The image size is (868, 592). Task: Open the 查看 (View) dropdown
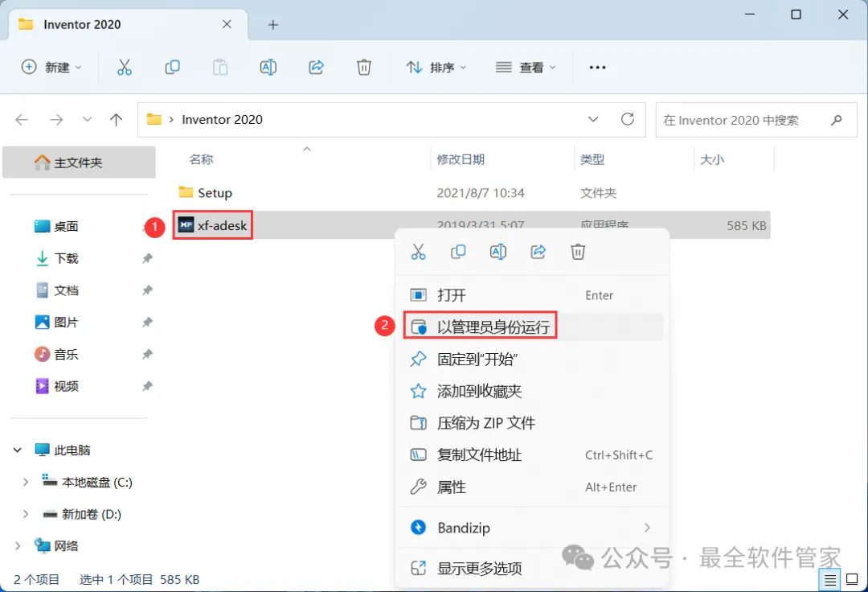point(526,68)
